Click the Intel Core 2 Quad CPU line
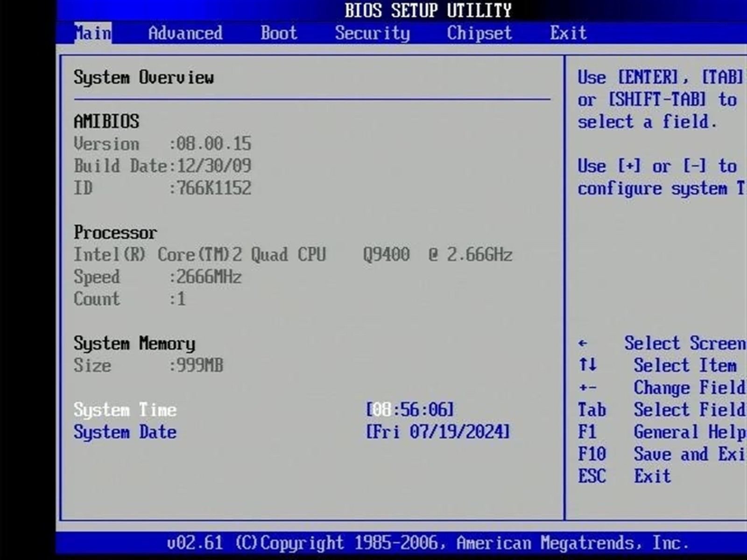Image resolution: width=747 pixels, height=560 pixels. [x=293, y=255]
